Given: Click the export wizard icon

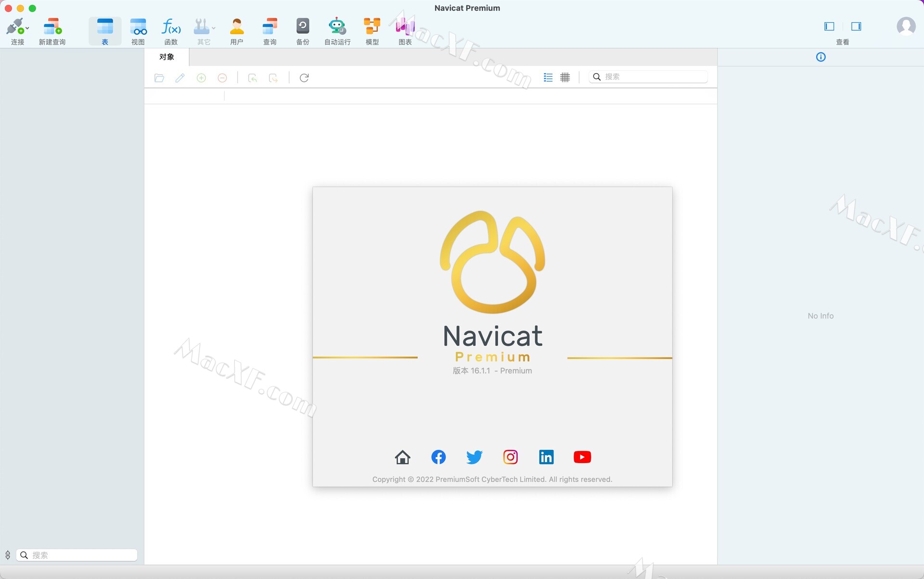Looking at the screenshot, I should pos(273,78).
